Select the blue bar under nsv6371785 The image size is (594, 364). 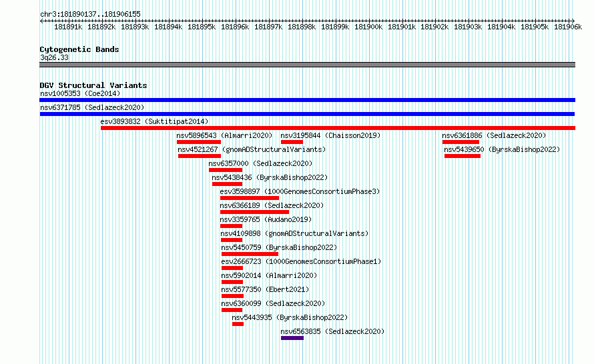(307, 114)
